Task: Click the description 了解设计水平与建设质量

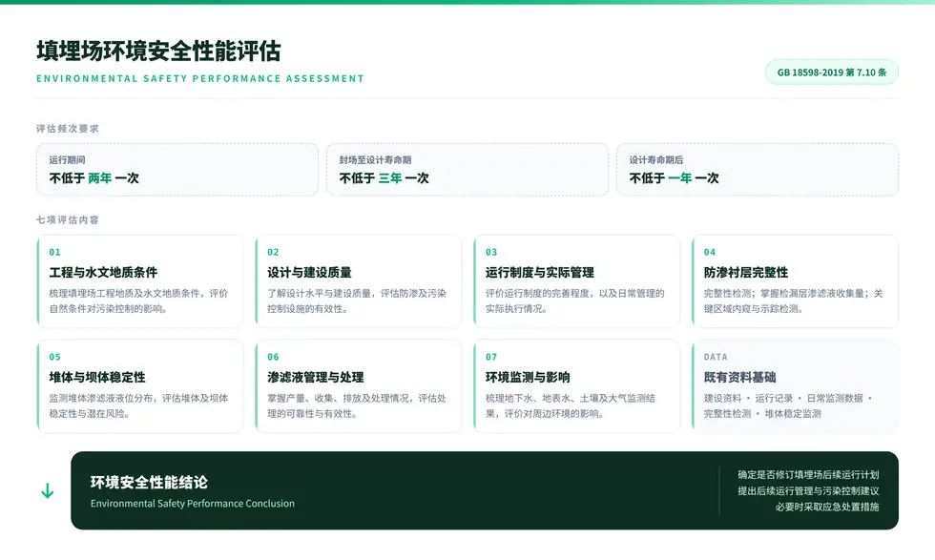Action: pyautogui.click(x=357, y=301)
